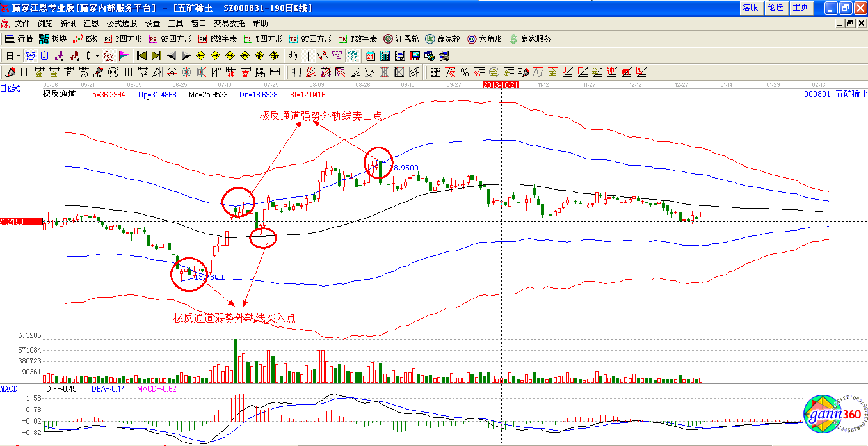Select the percent (%) drawing tool
This screenshot has width=868, height=446.
(x=464, y=72)
